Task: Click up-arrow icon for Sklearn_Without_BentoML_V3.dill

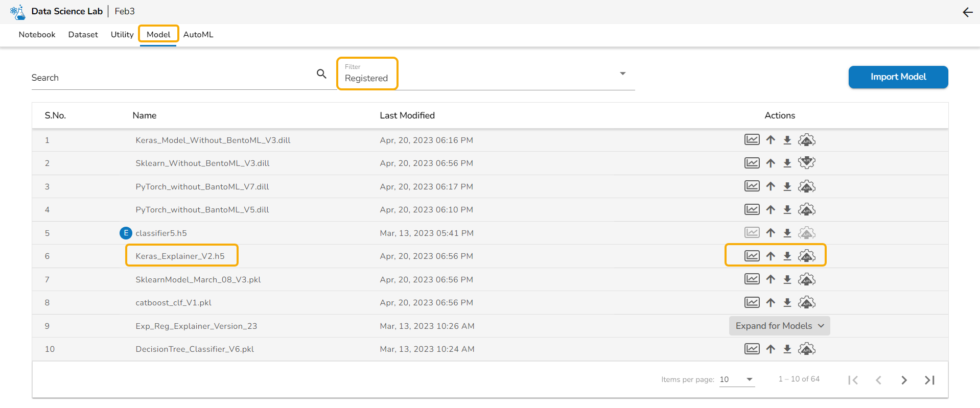Action: pos(771,163)
